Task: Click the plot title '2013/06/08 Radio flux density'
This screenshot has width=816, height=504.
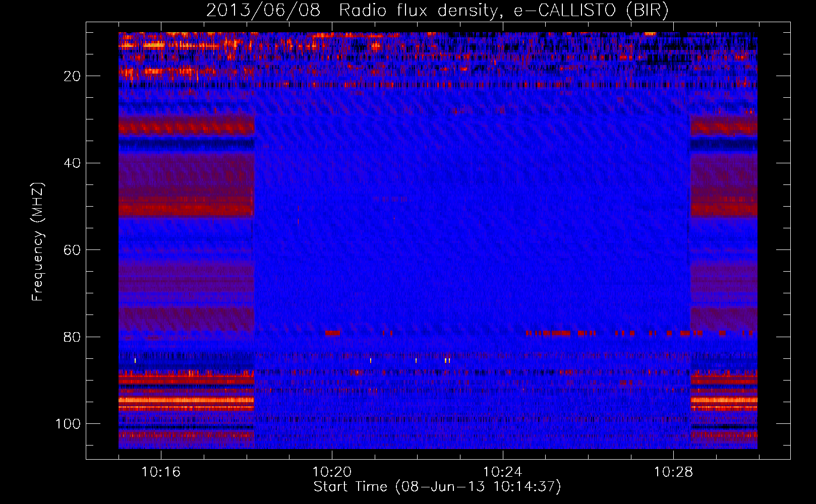Action: (437, 11)
